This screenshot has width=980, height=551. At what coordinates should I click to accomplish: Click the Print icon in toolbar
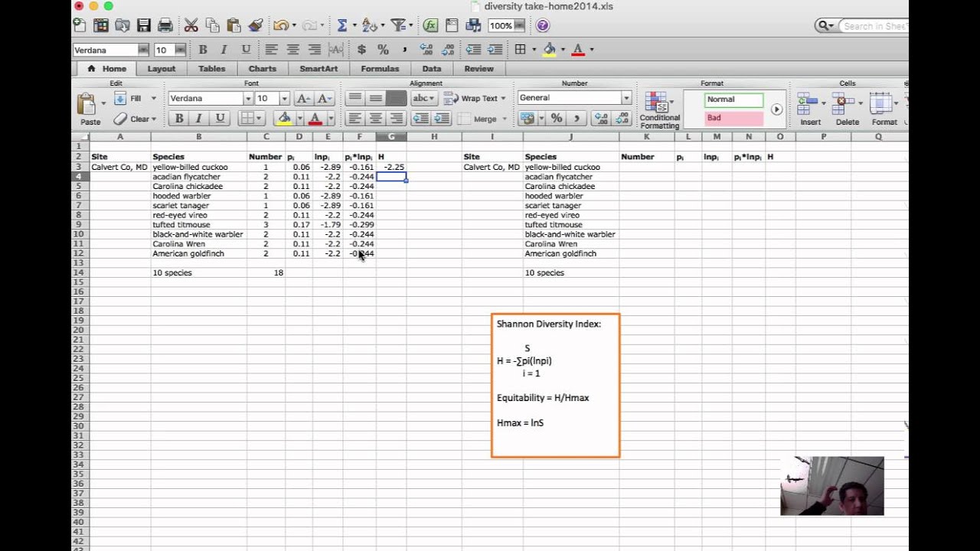point(165,25)
